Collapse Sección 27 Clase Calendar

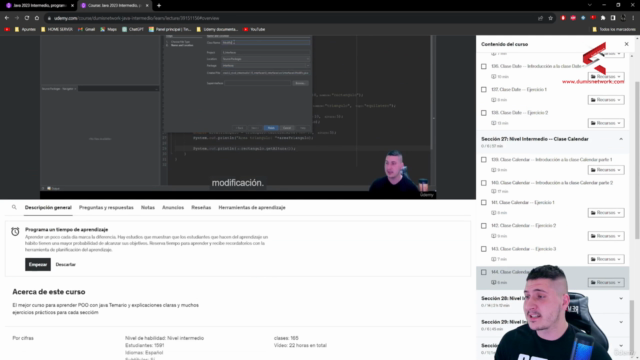point(621,139)
